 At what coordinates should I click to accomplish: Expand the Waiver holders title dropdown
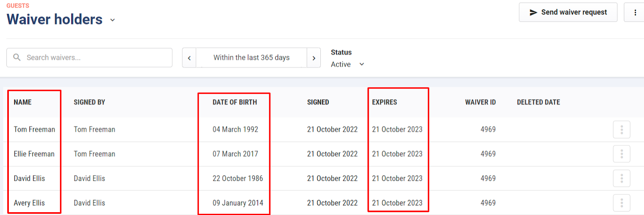(113, 20)
